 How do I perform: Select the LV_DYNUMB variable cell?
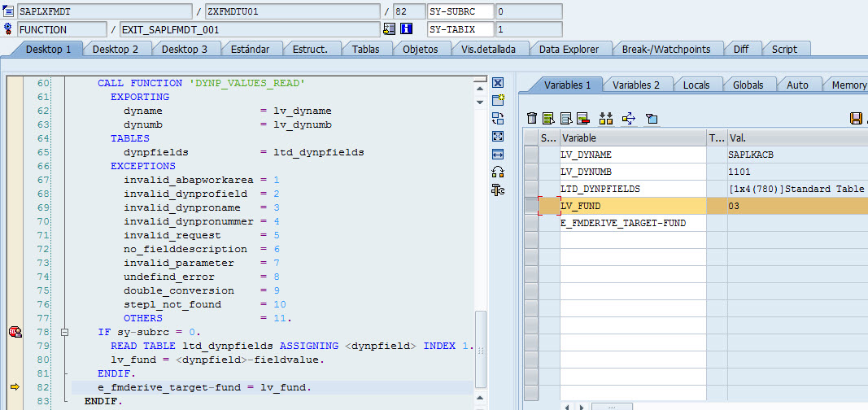pos(633,172)
